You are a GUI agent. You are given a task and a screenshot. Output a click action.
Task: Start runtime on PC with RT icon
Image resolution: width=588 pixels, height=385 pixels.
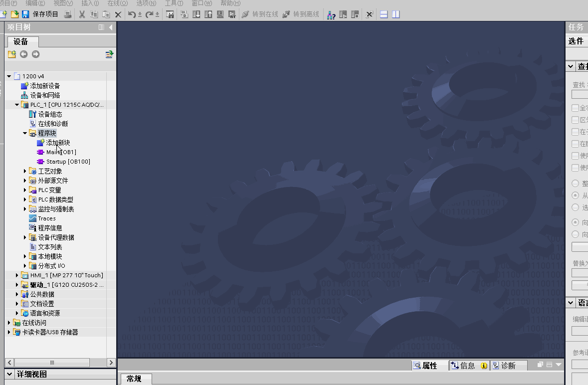(232, 14)
